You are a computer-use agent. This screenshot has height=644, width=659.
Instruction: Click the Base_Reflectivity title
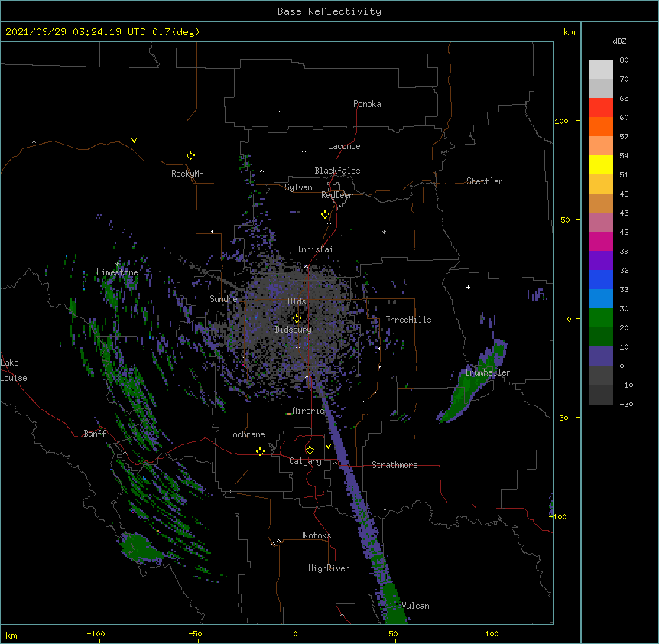coord(329,11)
